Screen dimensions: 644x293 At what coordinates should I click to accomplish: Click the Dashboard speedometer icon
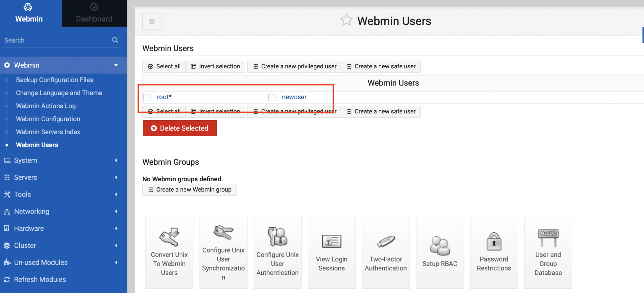pos(94,7)
